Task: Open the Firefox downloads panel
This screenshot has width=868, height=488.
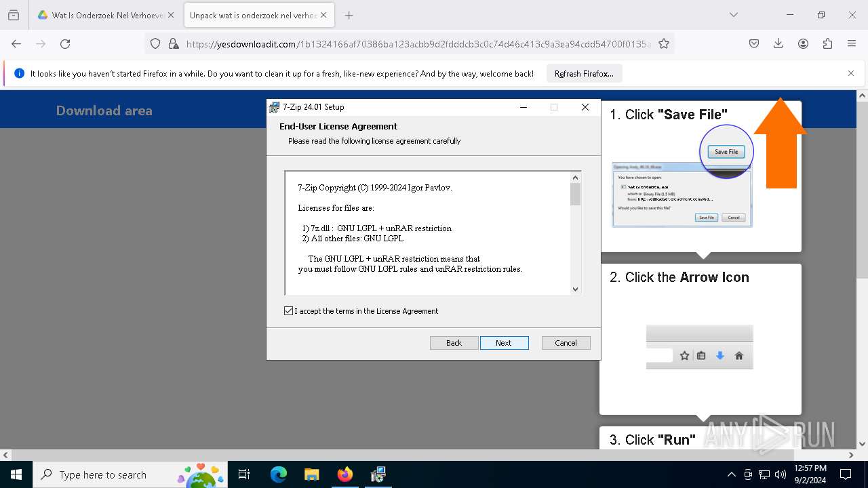Action: [778, 44]
